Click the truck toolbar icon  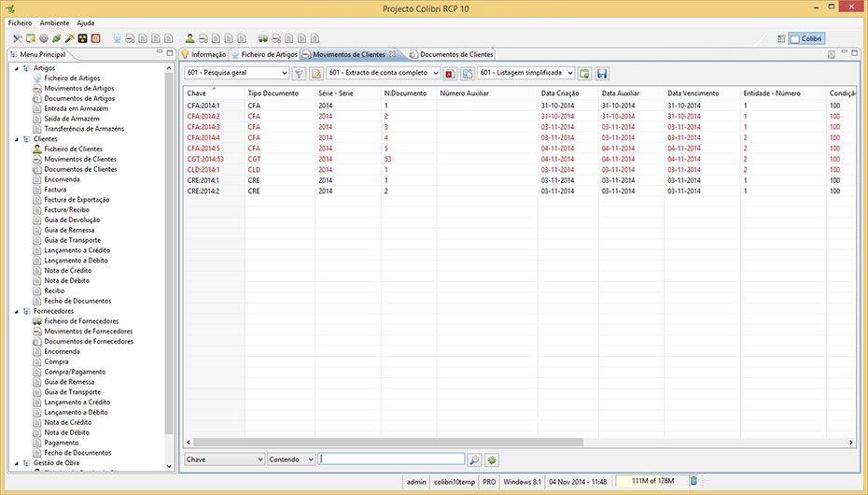pyautogui.click(x=262, y=38)
